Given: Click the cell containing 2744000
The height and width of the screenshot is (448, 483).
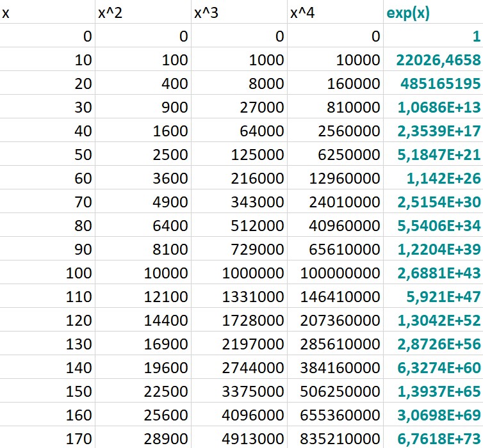Looking at the screenshot, I should [x=240, y=367].
